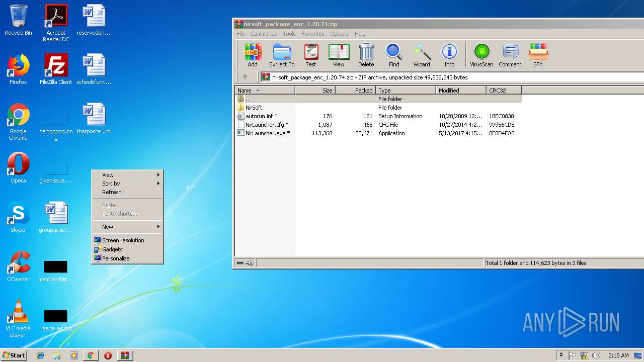Image resolution: width=644 pixels, height=362 pixels.
Task: Click the SFX toolbar icon
Action: click(x=538, y=55)
